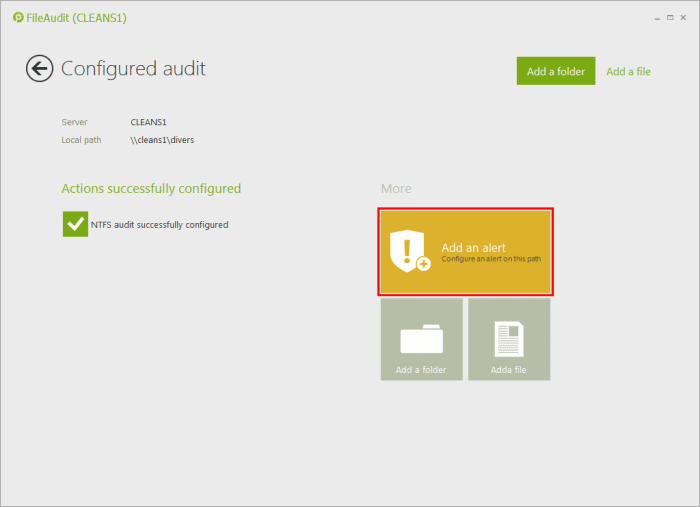Image resolution: width=700 pixels, height=507 pixels.
Task: Click the 'Actions successfully configured' heading
Action: click(x=151, y=188)
